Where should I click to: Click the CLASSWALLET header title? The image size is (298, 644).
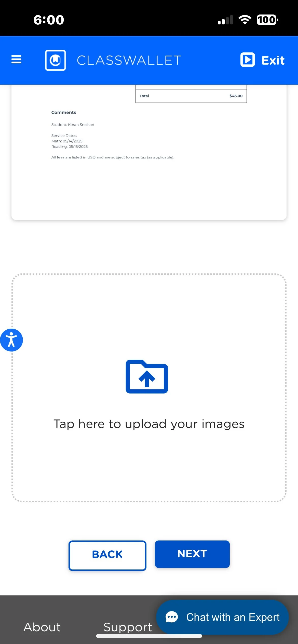coord(129,60)
